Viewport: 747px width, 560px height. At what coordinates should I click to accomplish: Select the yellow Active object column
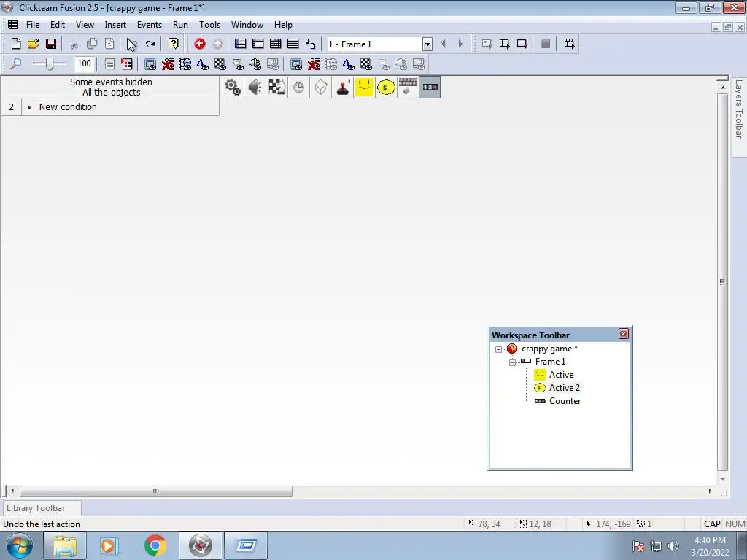(365, 87)
